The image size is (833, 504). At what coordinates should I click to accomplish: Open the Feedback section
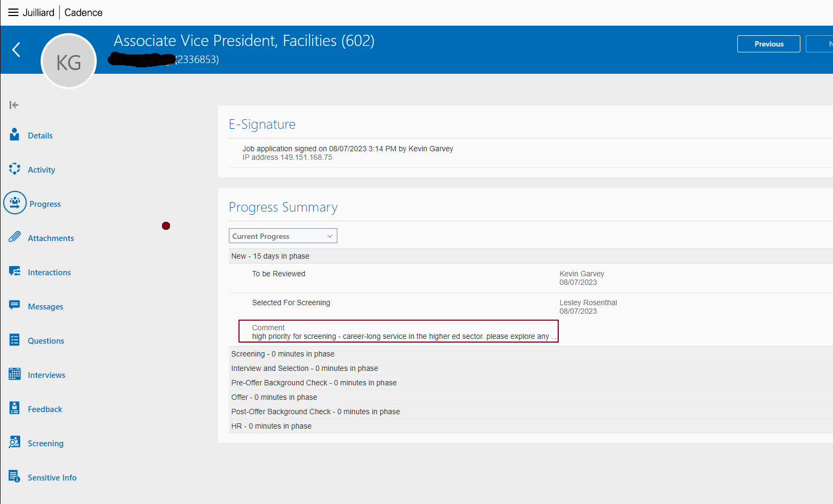45,409
